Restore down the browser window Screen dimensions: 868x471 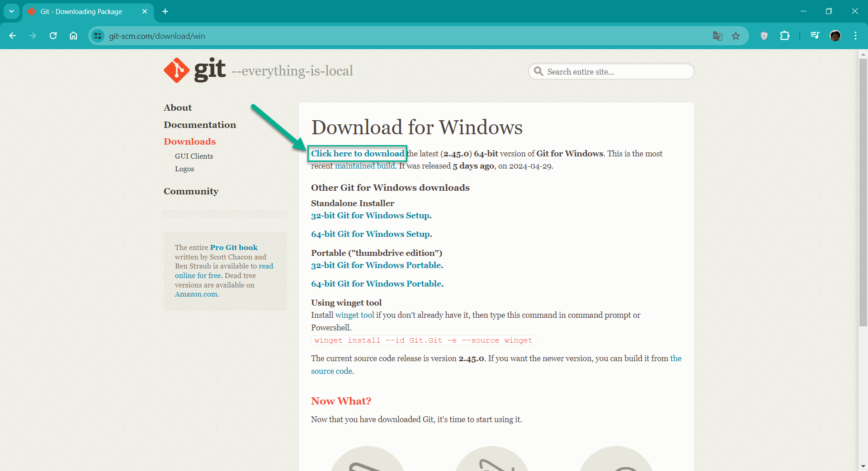point(829,11)
